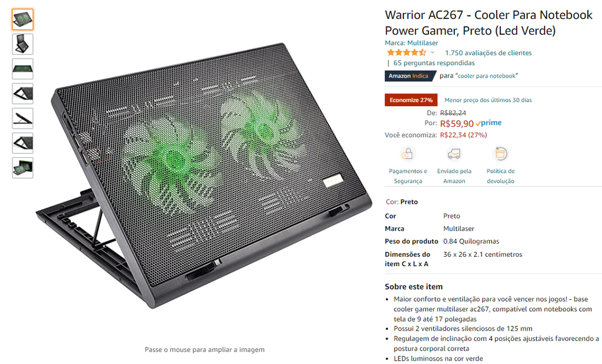Click the Pagamentos e Segurança lock icon

point(407,154)
